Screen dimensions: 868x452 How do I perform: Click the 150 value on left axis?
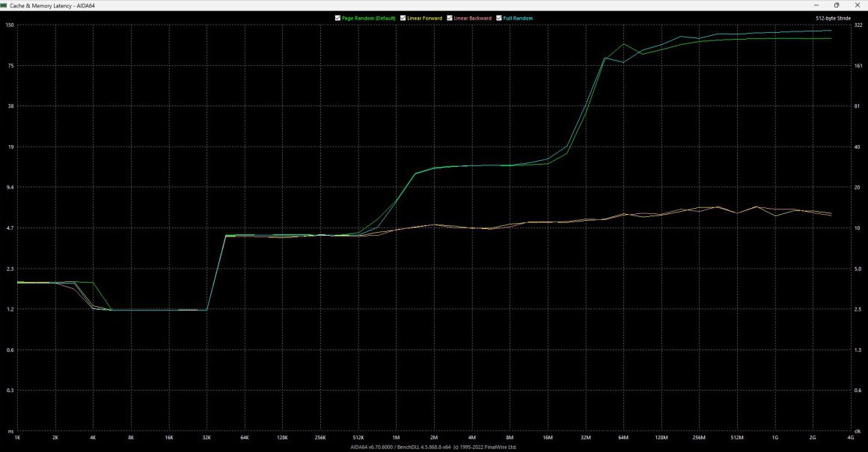click(x=10, y=25)
